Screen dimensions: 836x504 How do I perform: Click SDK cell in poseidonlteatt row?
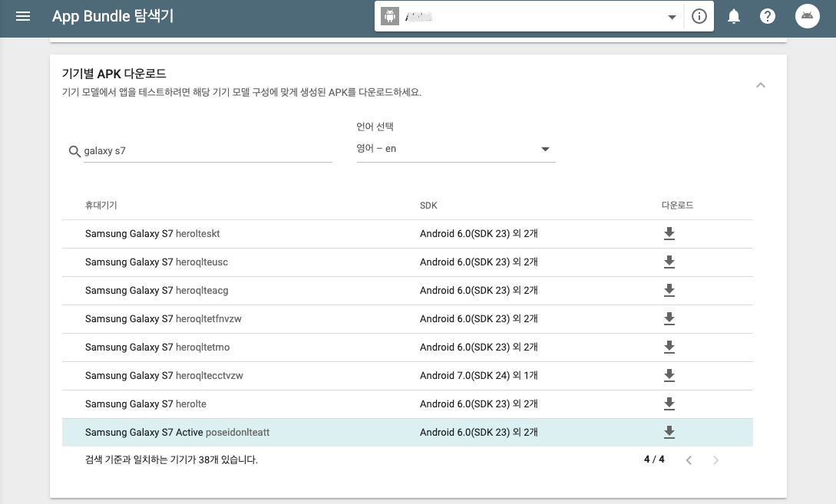click(x=479, y=432)
